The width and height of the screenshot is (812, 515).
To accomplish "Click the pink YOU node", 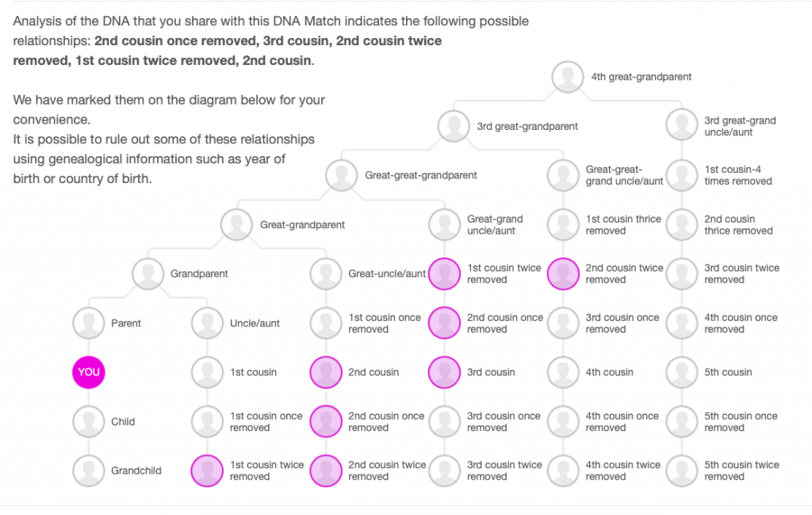I will 89,372.
